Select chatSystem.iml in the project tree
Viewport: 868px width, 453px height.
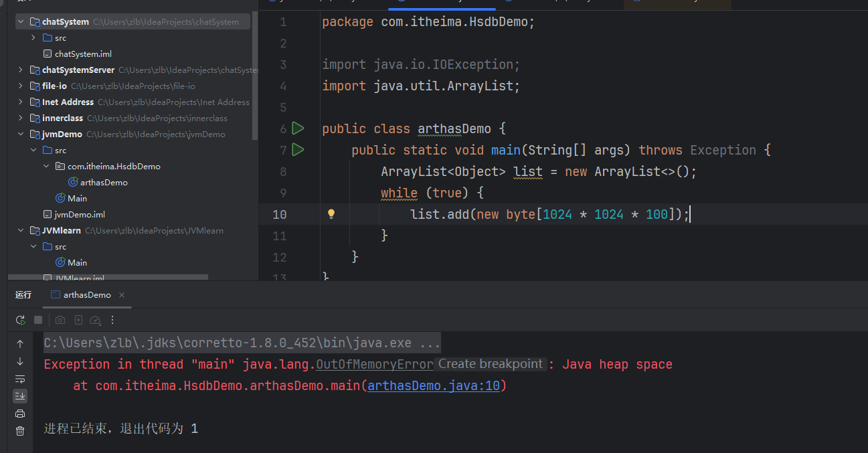coord(83,54)
